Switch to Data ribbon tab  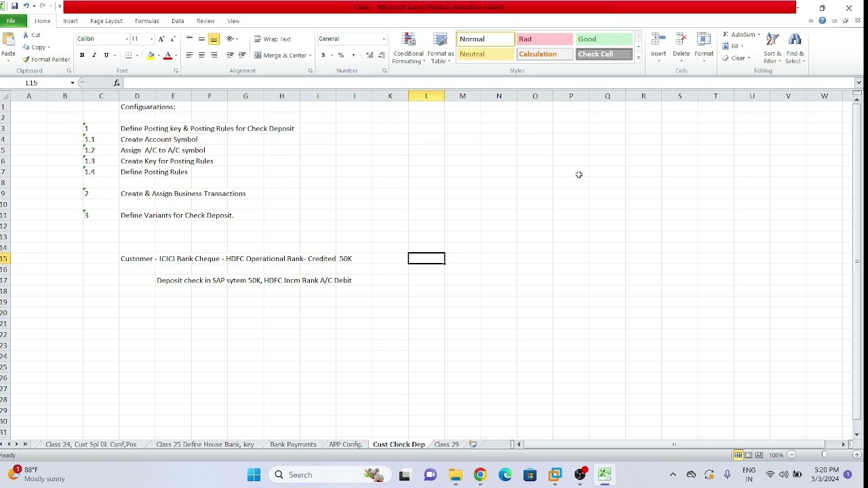coord(178,21)
